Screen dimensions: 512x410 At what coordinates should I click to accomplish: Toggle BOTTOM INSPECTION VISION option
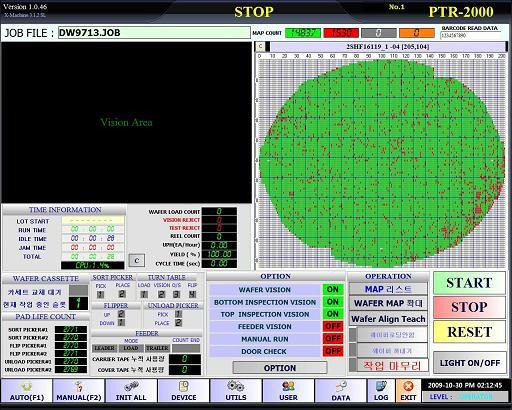pyautogui.click(x=332, y=302)
